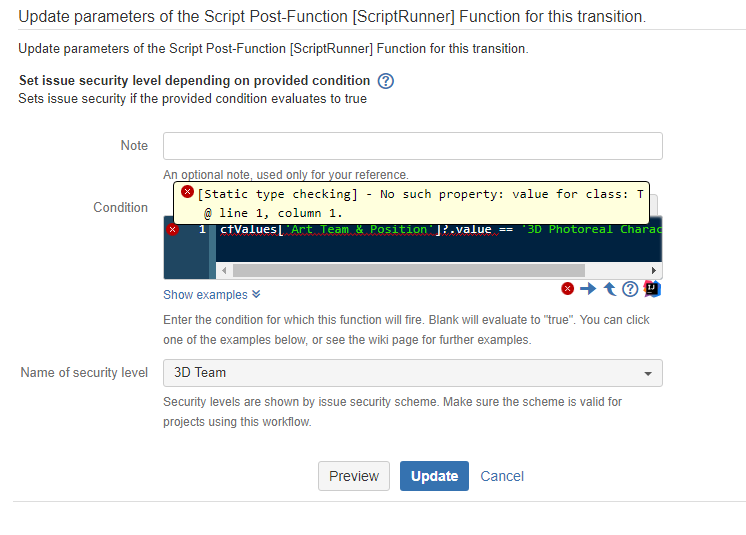Viewport: 746px width, 535px height.
Task: Click red error icon in editor gutter
Action: tap(172, 230)
